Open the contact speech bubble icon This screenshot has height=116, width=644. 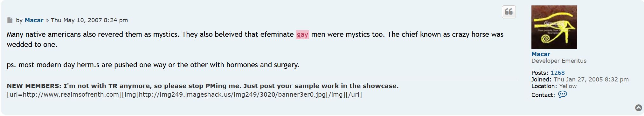pyautogui.click(x=562, y=94)
